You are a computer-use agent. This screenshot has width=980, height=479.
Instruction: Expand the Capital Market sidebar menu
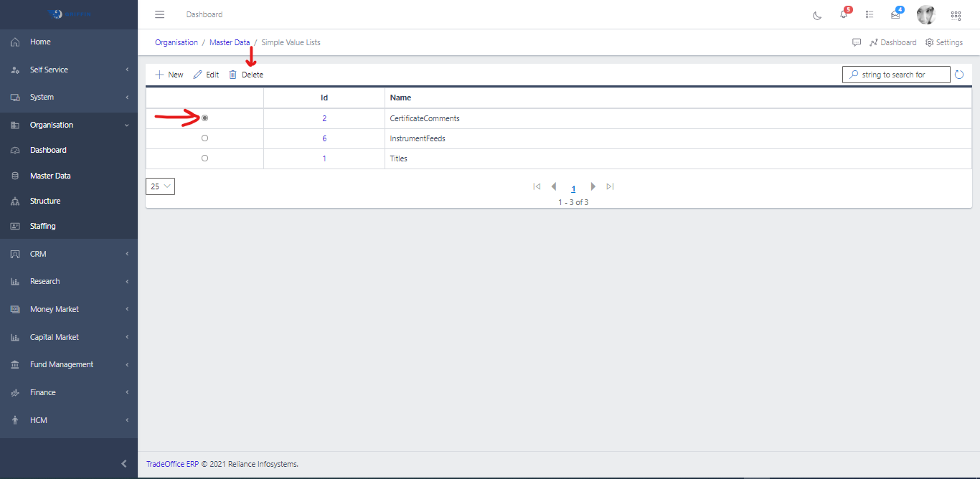click(69, 337)
